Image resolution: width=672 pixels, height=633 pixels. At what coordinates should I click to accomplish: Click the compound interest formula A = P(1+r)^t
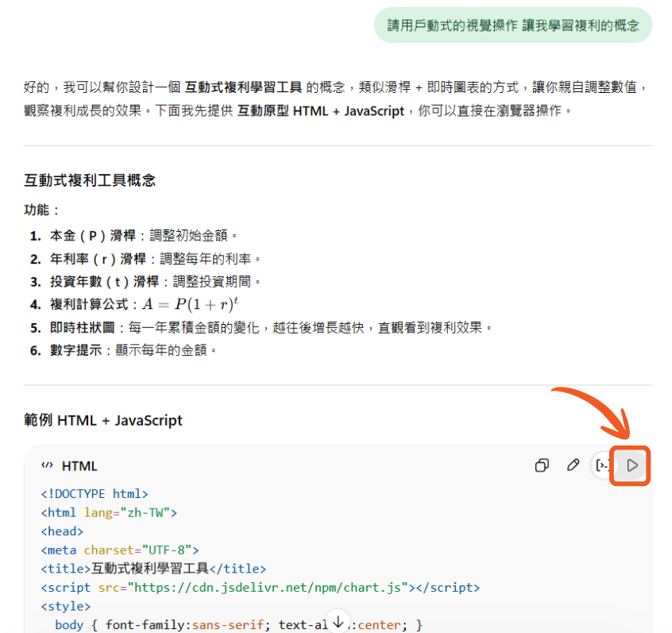190,304
